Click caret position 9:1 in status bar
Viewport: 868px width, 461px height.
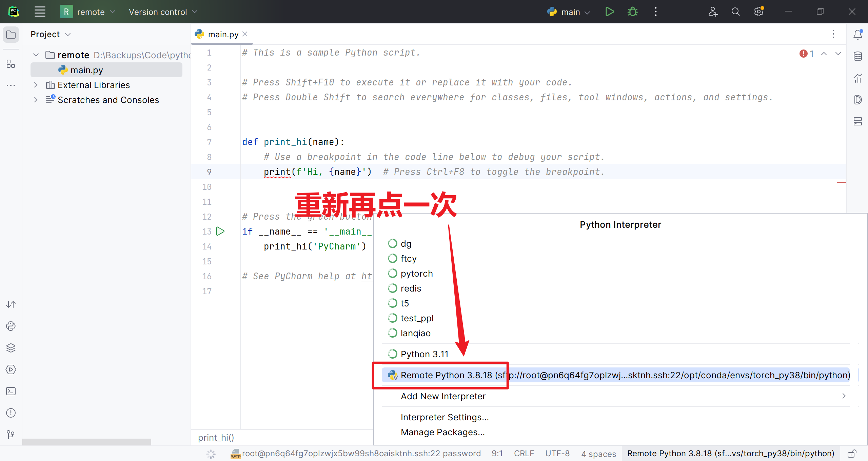(497, 454)
